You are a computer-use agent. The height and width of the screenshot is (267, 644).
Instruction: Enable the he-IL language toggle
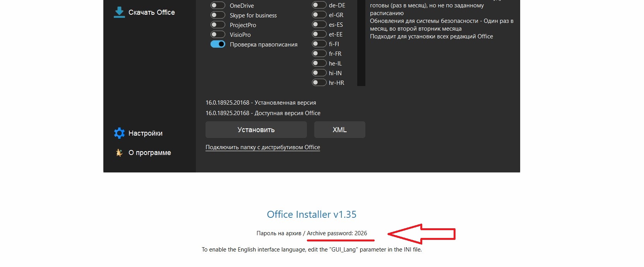[x=319, y=63]
